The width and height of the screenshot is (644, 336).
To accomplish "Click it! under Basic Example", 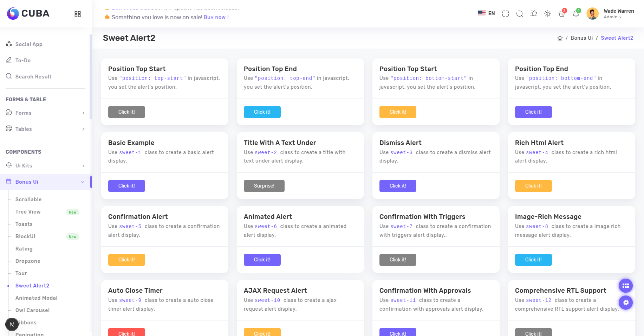I will pos(126,186).
